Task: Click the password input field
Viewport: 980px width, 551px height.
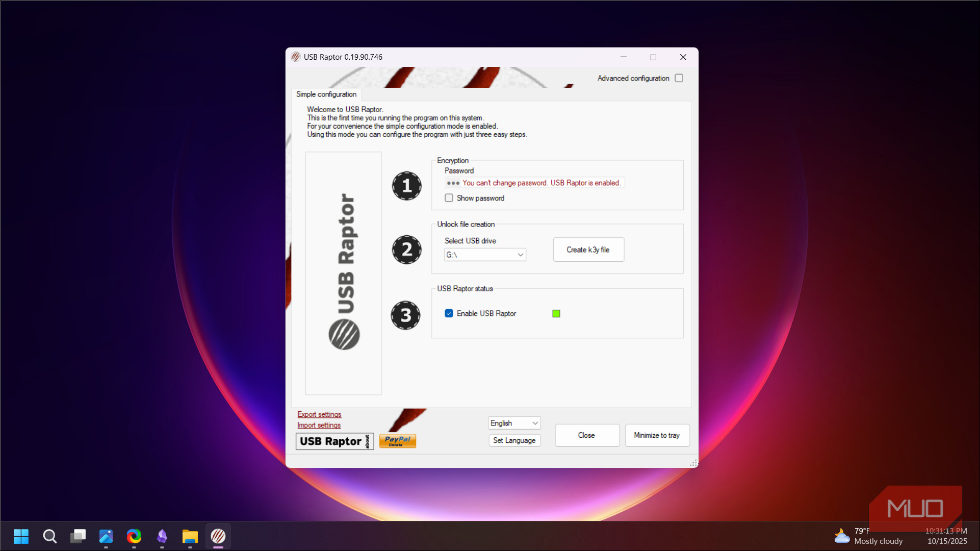Action: coord(534,183)
